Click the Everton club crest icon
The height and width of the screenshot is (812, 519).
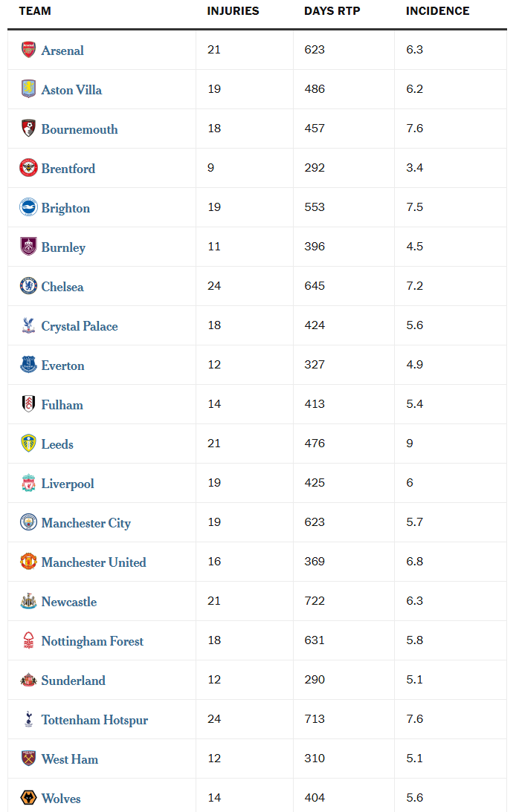(28, 365)
